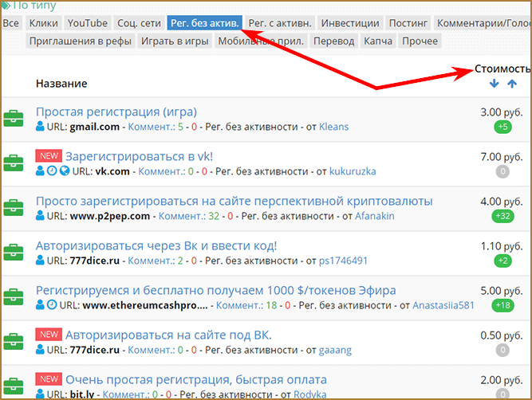Click the price '5.00 руб.'
Viewport: 532px width, 400px height.
502,291
